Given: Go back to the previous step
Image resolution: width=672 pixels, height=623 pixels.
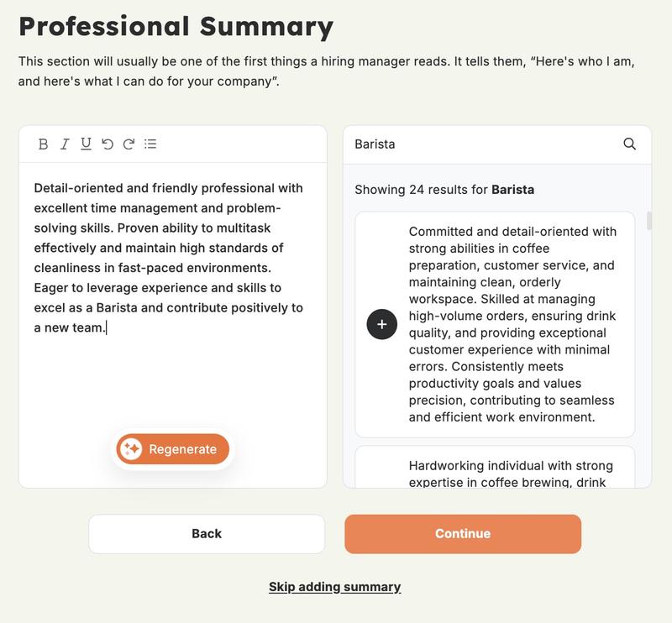Looking at the screenshot, I should (x=207, y=533).
